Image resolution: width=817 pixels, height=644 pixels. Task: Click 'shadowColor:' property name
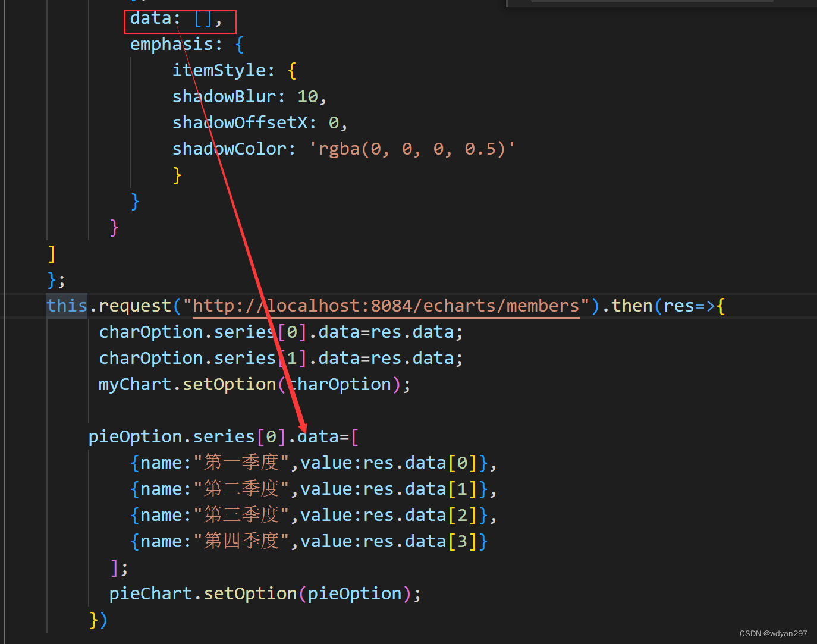click(234, 149)
